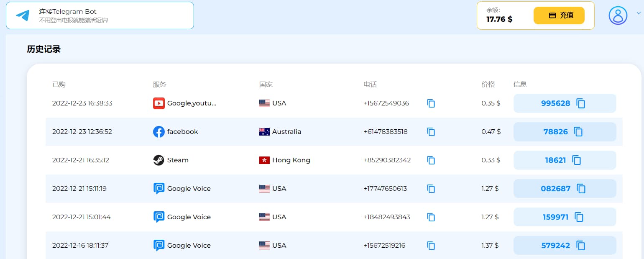
Task: Click the 价格 column header
Action: pos(488,84)
